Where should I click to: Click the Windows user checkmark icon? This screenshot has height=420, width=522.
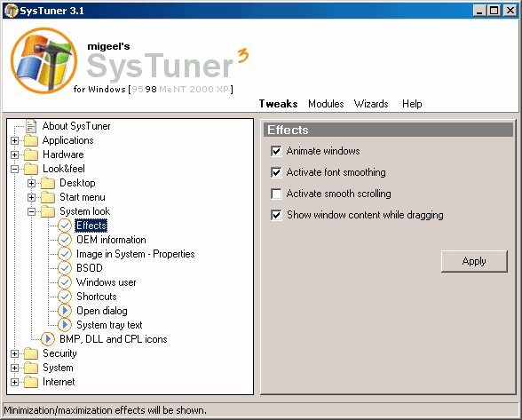tap(65, 282)
